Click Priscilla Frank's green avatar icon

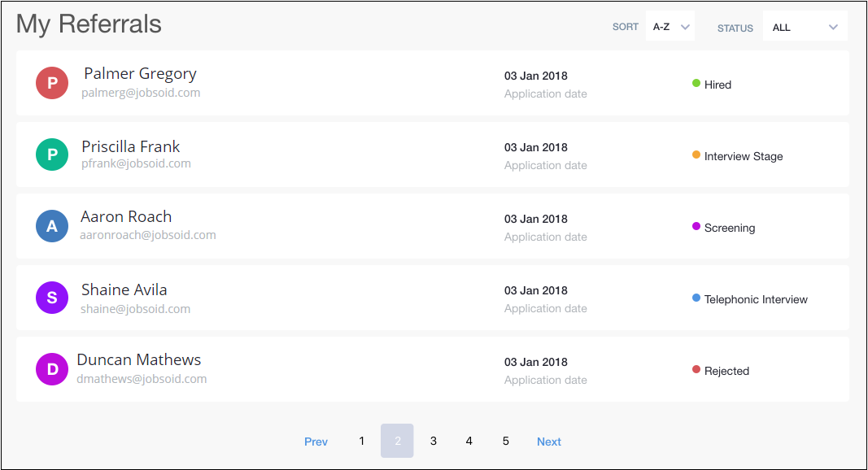[x=52, y=154]
